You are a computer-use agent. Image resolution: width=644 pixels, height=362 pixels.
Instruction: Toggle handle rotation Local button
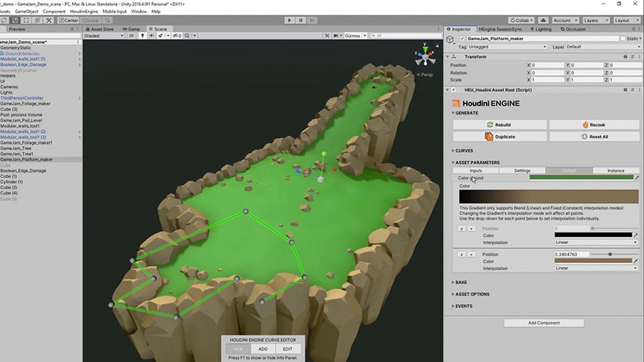coord(91,20)
